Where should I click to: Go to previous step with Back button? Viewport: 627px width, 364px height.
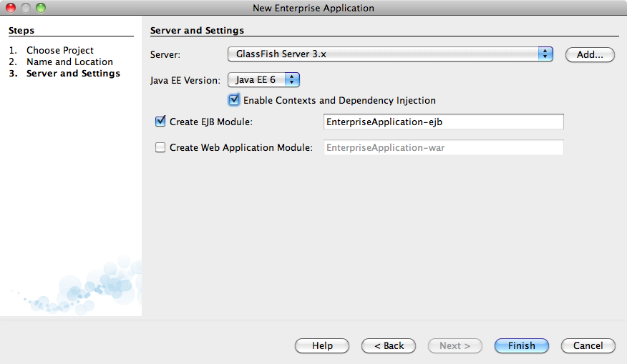click(389, 345)
